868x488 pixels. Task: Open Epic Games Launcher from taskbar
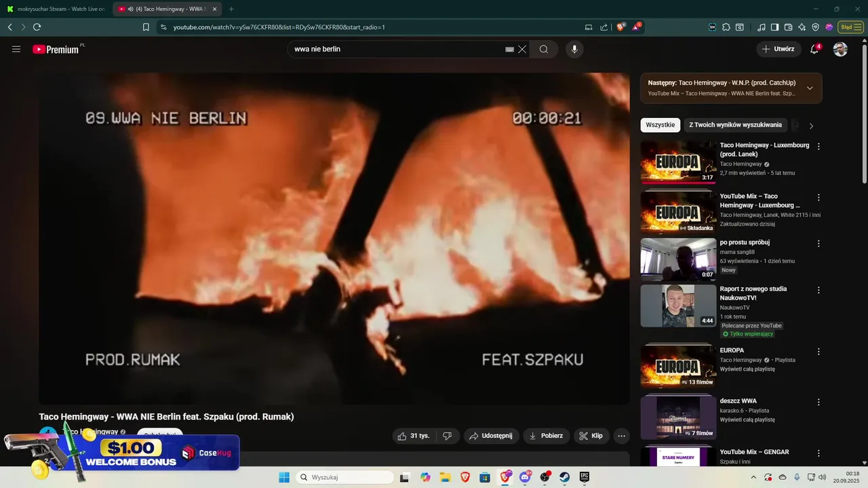pos(584,477)
